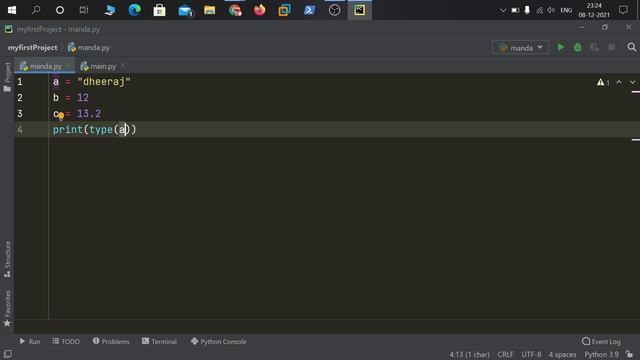
Task: Click the 4:13 cursor position in status bar
Action: coord(469,354)
